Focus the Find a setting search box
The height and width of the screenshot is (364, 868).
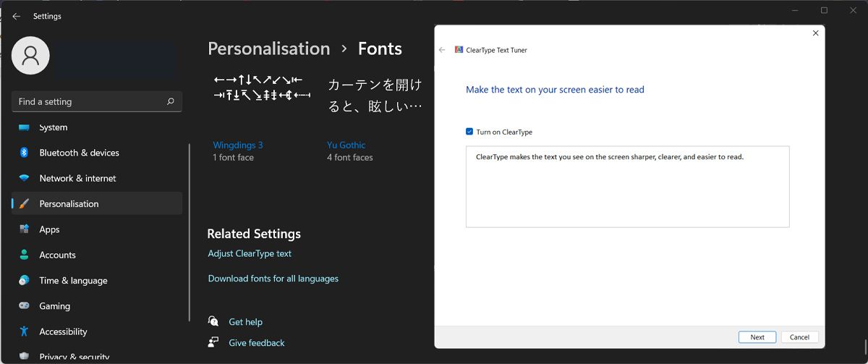tap(87, 102)
